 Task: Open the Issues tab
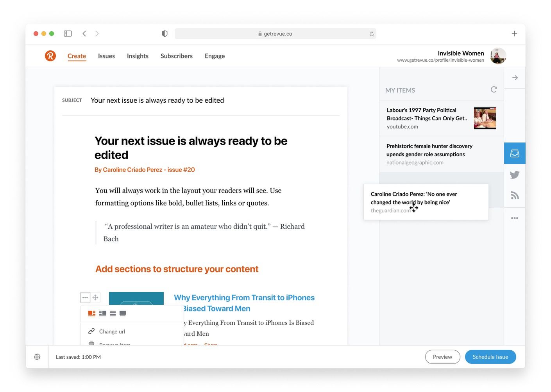106,56
